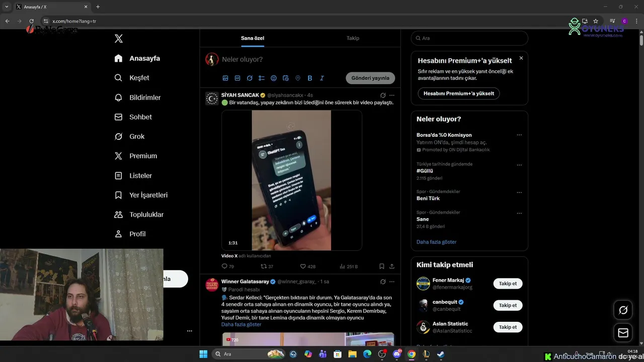Screen dimensions: 644x362
Task: Open the floating Grok button
Action: point(623,310)
